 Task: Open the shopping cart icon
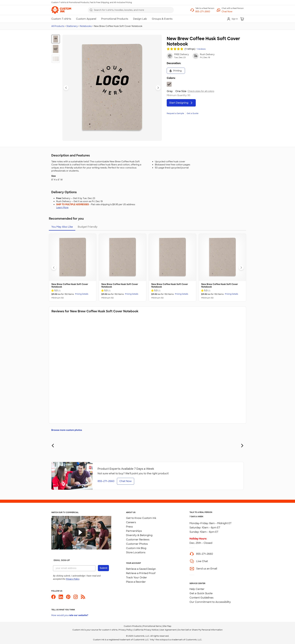click(242, 19)
